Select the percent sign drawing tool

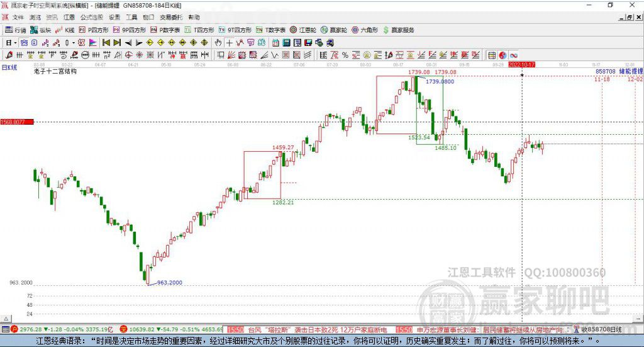345,55
